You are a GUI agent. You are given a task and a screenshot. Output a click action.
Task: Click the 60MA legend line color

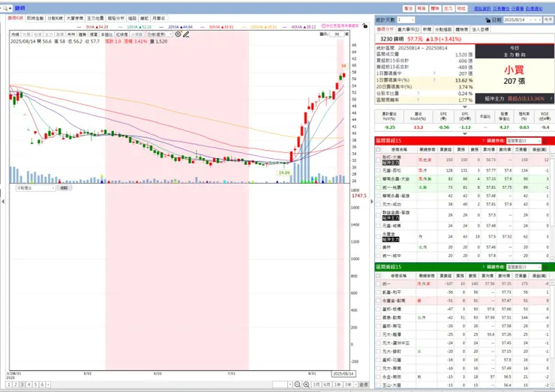coord(202,27)
